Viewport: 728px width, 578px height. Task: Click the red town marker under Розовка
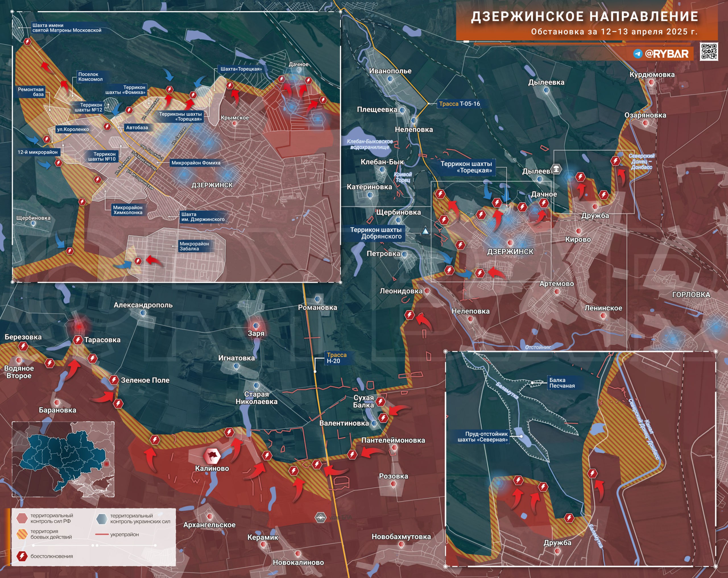(x=393, y=484)
